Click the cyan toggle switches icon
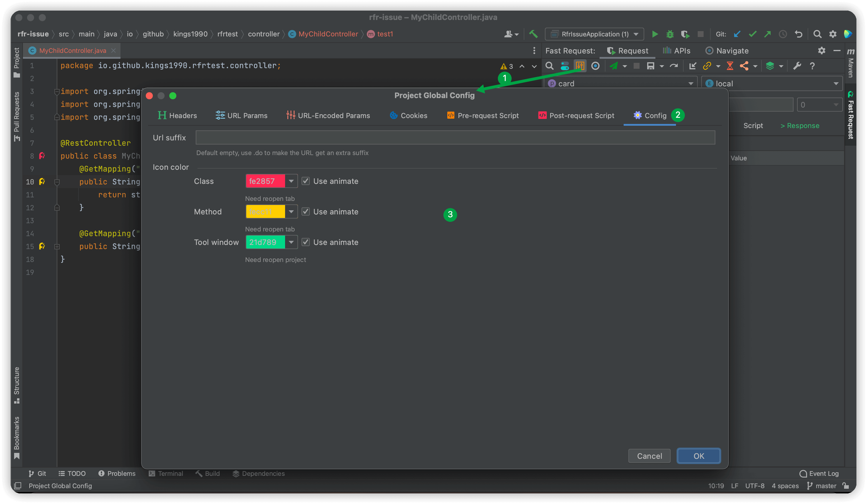 pos(565,66)
